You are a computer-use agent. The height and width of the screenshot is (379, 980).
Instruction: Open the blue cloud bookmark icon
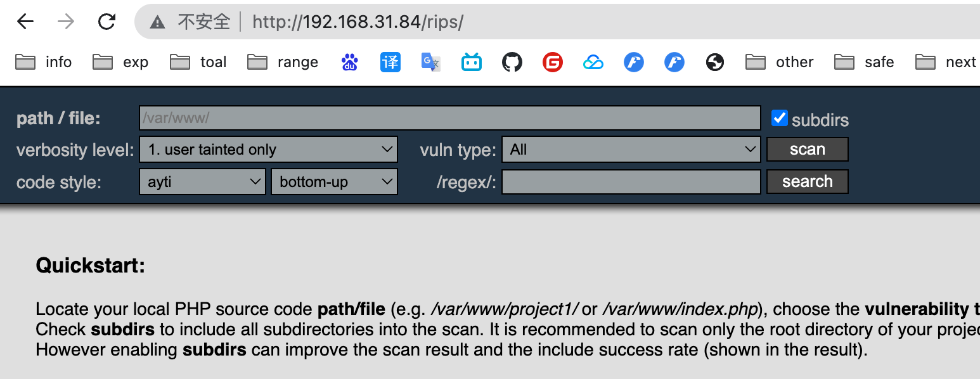pos(593,62)
